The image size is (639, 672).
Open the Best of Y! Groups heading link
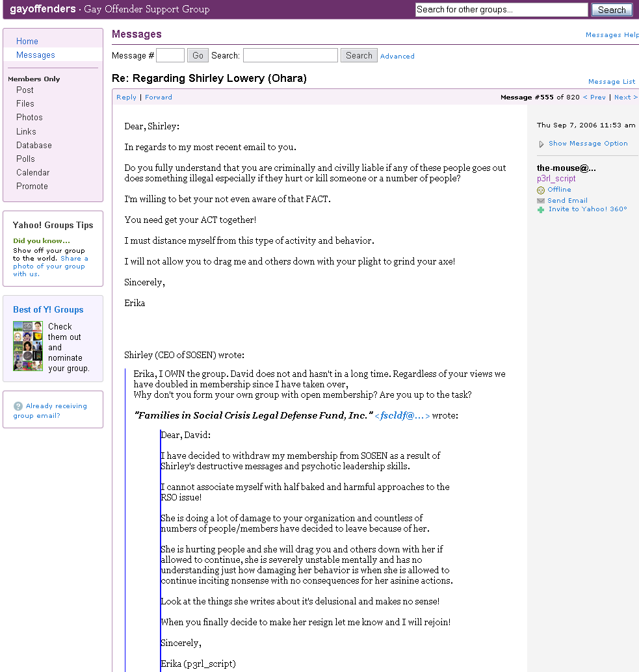tap(48, 309)
